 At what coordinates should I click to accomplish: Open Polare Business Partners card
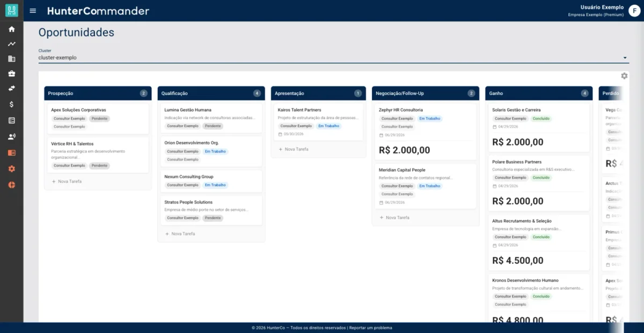[x=539, y=183]
